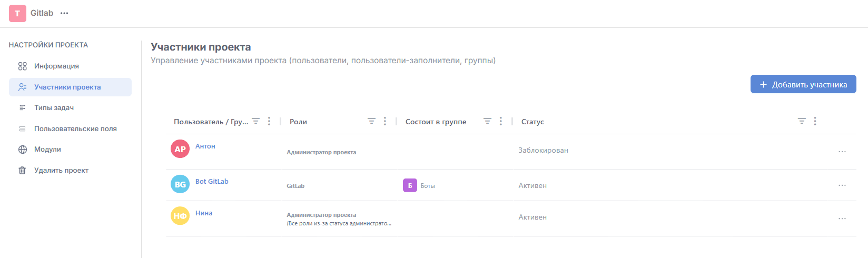This screenshot has height=258, width=868.
Task: Select Типы задач in the sidebar
Action: coord(54,108)
